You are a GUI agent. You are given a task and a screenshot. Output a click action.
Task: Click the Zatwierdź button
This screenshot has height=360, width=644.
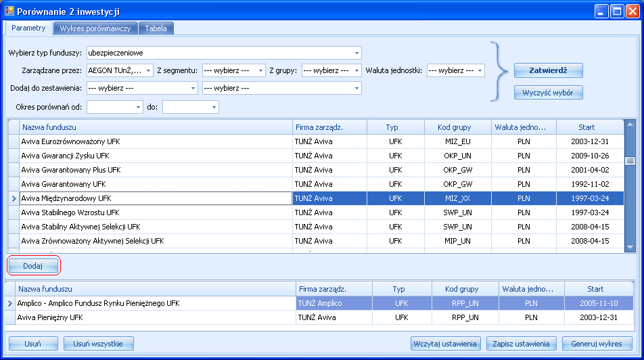[549, 70]
